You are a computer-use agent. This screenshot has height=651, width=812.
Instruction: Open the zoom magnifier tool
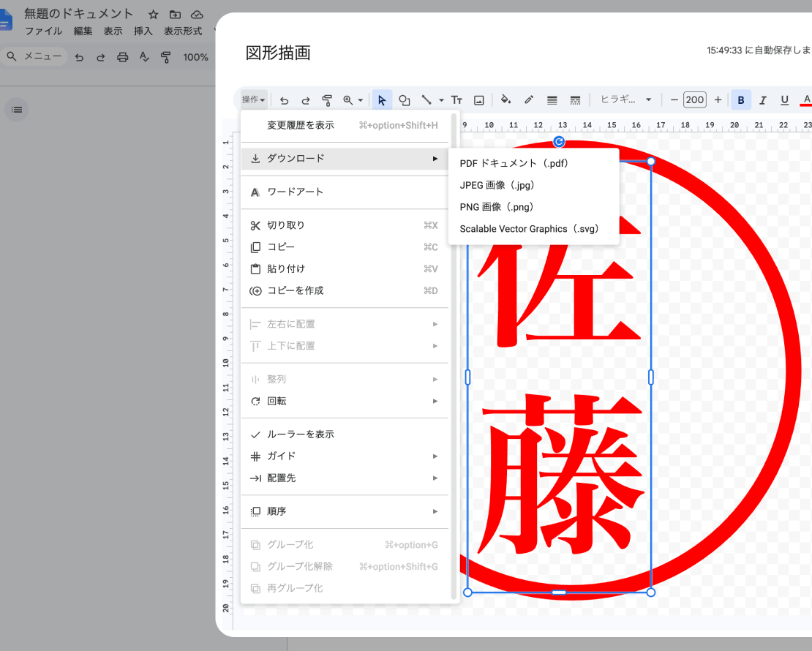click(x=348, y=100)
